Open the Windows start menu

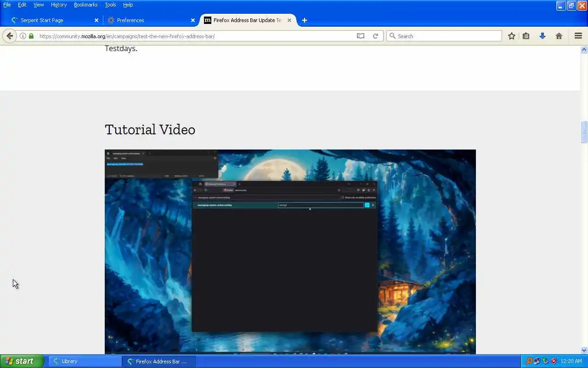pos(22,361)
